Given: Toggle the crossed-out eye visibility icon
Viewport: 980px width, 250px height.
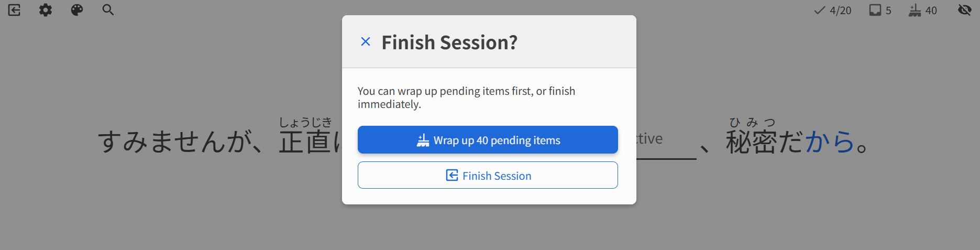Looking at the screenshot, I should click(964, 10).
